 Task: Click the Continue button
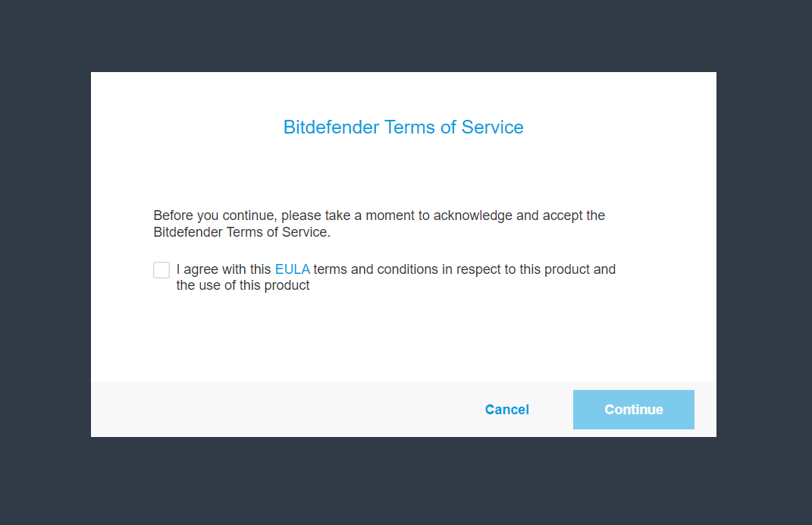click(633, 410)
